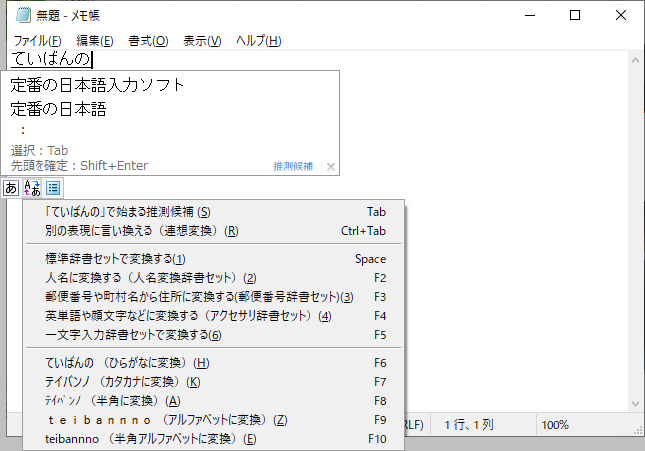Screen dimensions: 645x451
Task: Close the Notepad window
Action: (621, 15)
